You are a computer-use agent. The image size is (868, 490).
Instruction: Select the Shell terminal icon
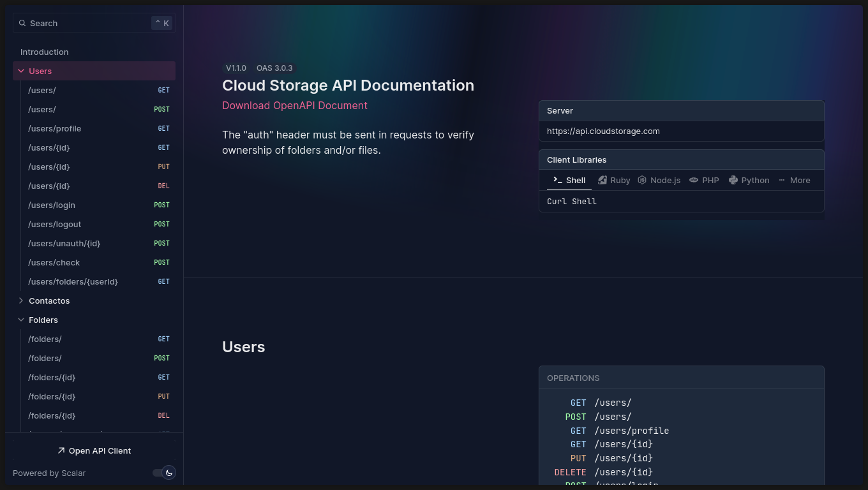(558, 180)
